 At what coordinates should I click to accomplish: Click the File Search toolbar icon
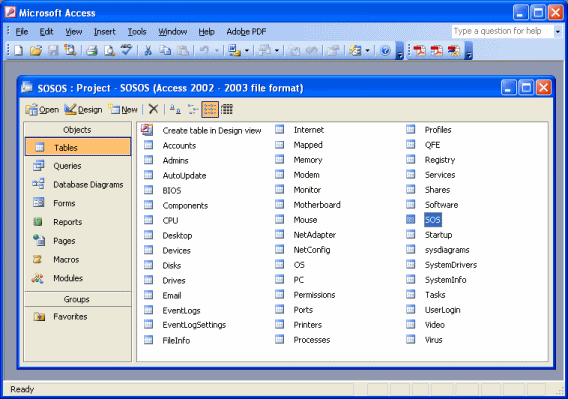click(70, 50)
